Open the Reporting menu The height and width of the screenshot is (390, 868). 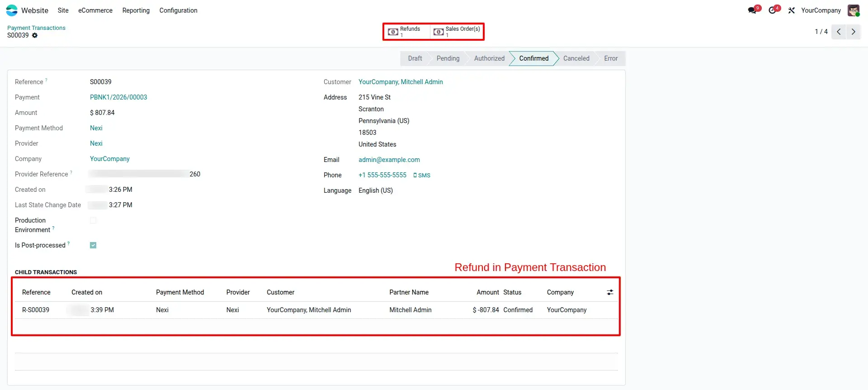click(136, 10)
